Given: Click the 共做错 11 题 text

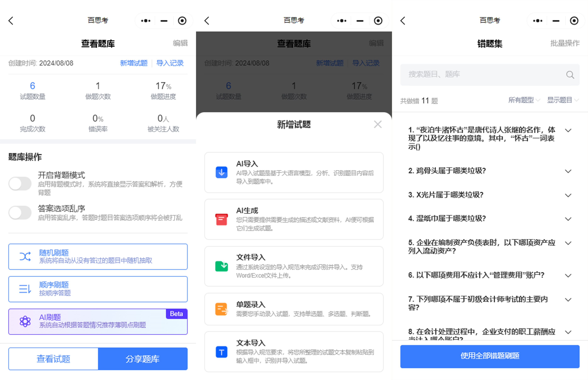Looking at the screenshot, I should (x=419, y=101).
